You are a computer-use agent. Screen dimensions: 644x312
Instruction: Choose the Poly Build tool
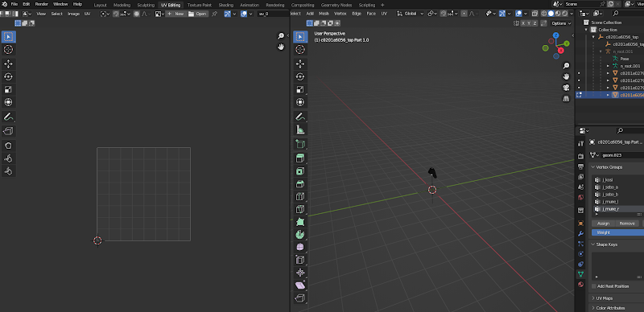(x=300, y=222)
